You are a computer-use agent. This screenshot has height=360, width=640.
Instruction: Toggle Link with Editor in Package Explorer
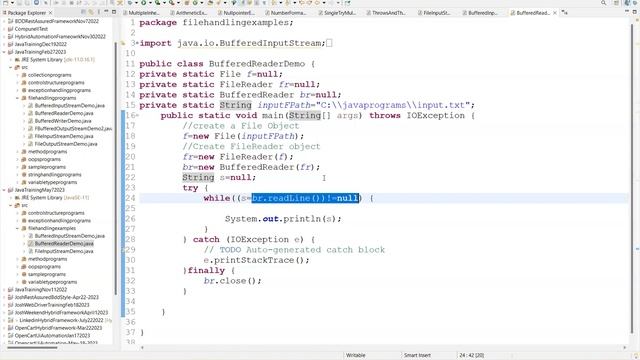click(x=91, y=13)
